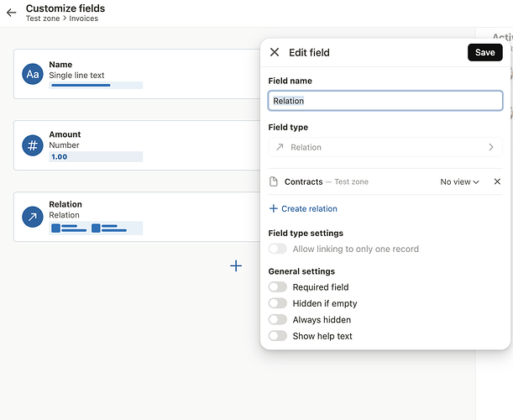Go back using the arrow icon
The image size is (513, 420).
pyautogui.click(x=12, y=13)
